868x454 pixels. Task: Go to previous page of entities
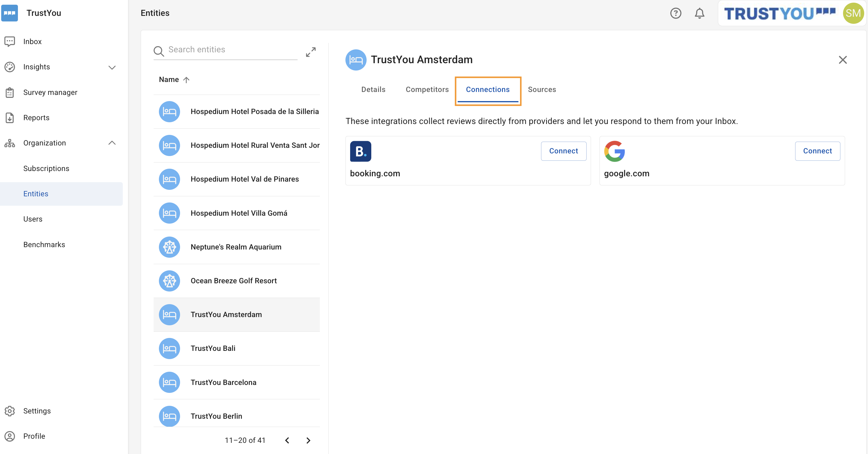click(x=287, y=440)
